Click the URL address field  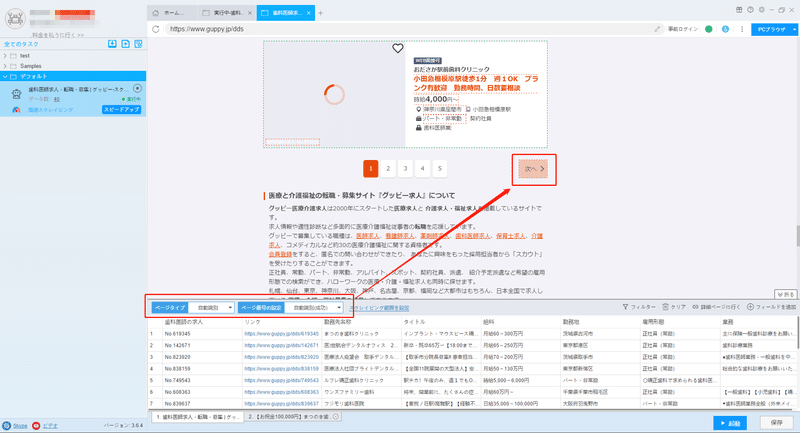414,29
